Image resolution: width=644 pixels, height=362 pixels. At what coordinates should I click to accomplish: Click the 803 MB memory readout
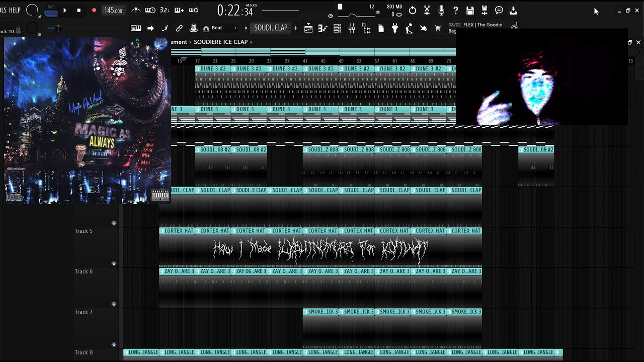click(x=394, y=7)
